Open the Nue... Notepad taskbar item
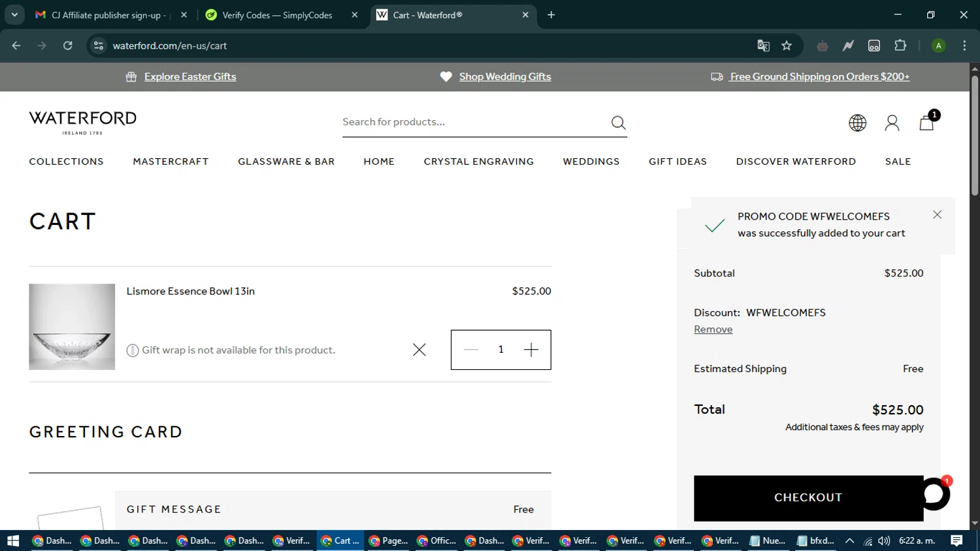Screen dimensions: 980x551 pos(768,541)
